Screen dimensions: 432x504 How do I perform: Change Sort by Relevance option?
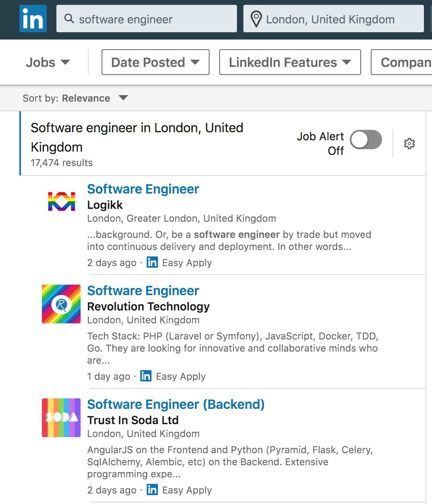point(75,98)
